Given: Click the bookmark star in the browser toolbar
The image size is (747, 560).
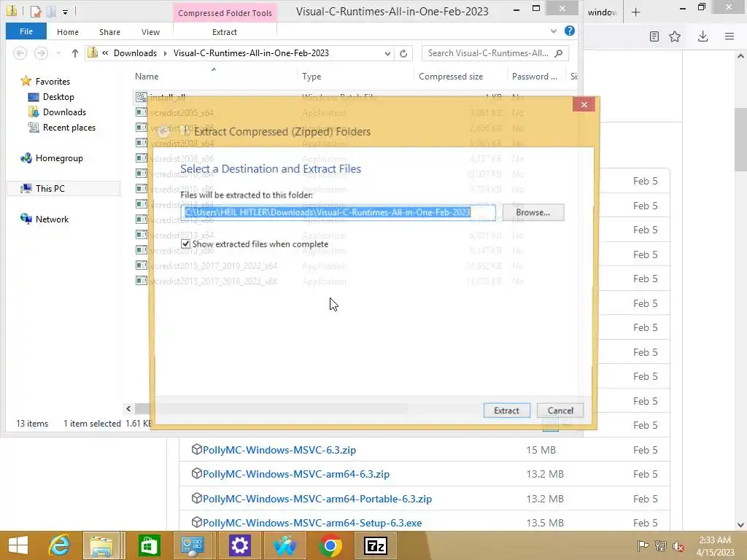Looking at the screenshot, I should tap(675, 36).
